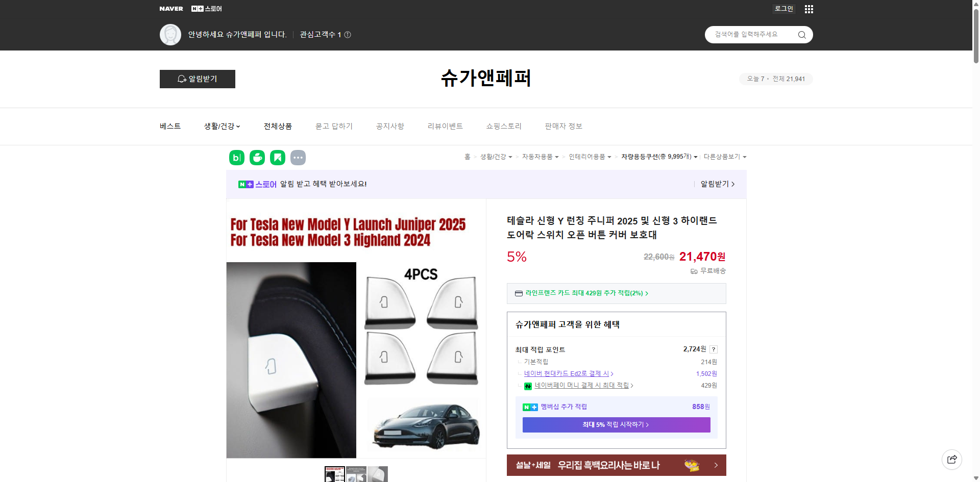The image size is (980, 482).
Task: Click the 최대 5% 적립 시작하기 button
Action: [616, 424]
